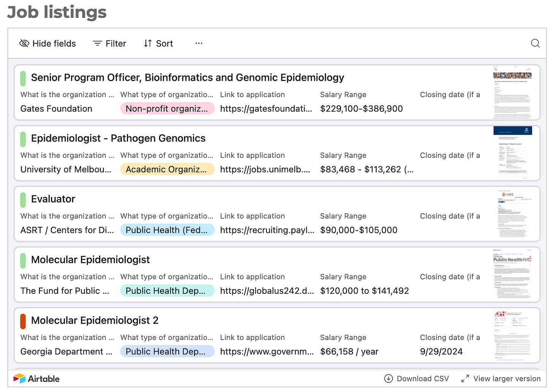Click the Public Health (Fed...) tag
Screen dimensions: 553x392
[167, 230]
